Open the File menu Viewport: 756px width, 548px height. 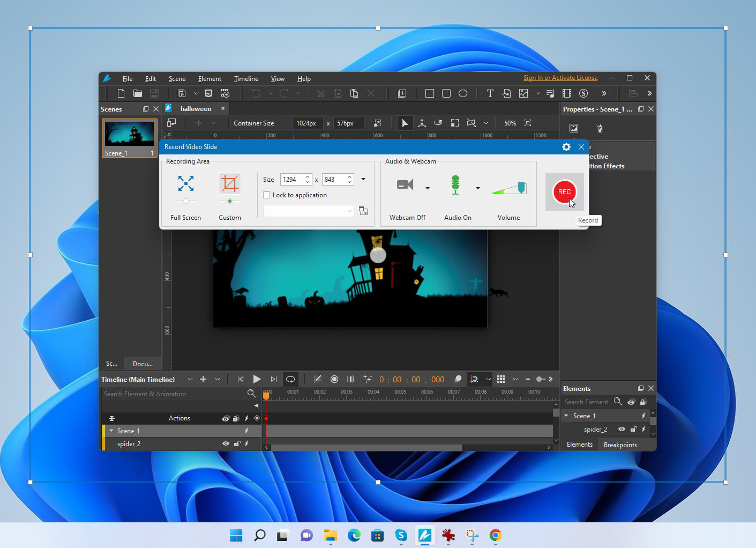pos(128,79)
